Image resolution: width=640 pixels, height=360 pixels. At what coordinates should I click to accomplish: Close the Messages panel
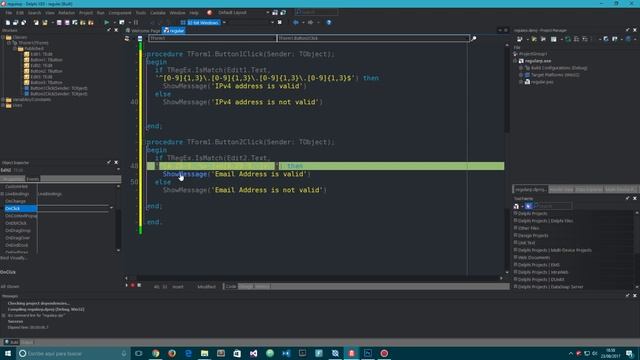(x=635, y=296)
